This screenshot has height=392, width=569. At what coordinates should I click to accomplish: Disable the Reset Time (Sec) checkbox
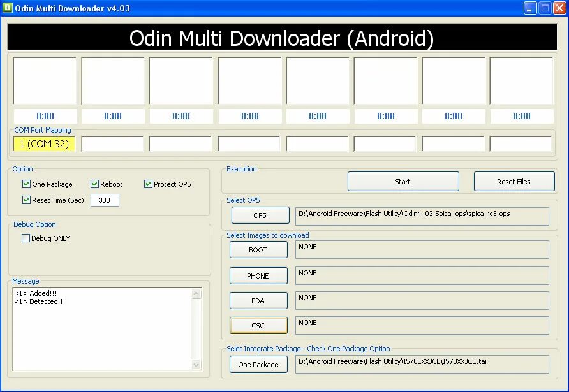(26, 200)
